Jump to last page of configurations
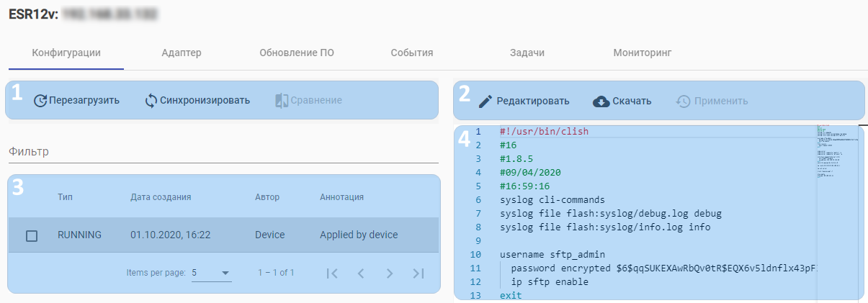This screenshot has width=868, height=303. (418, 273)
